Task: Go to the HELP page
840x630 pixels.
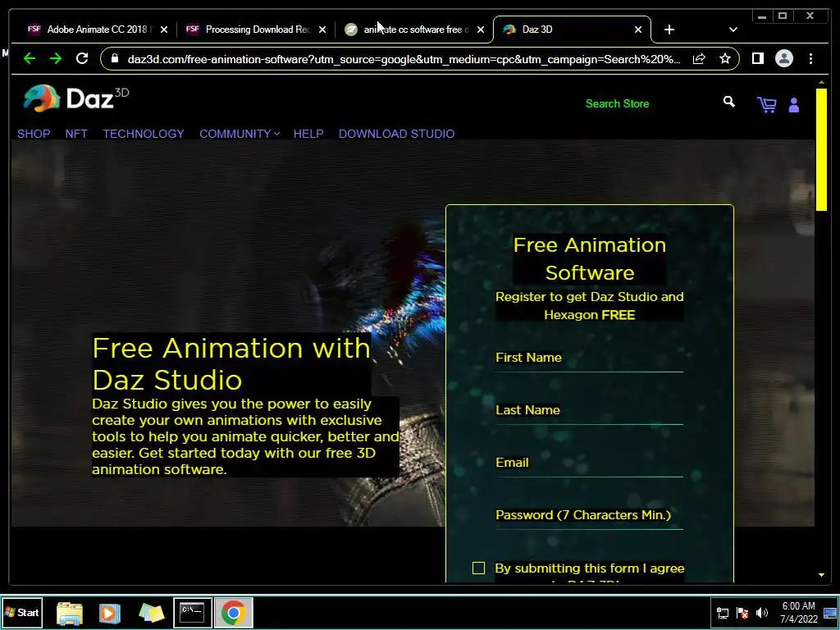Action: pyautogui.click(x=308, y=134)
